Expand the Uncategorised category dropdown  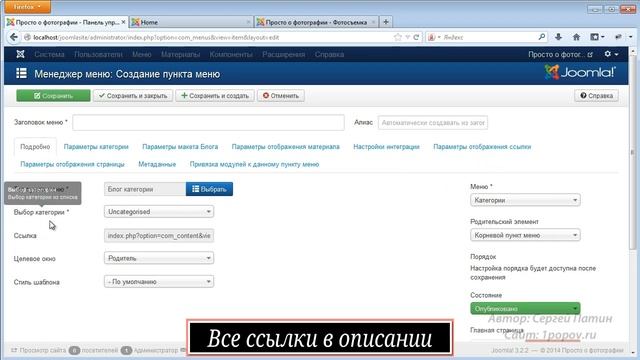(x=159, y=211)
